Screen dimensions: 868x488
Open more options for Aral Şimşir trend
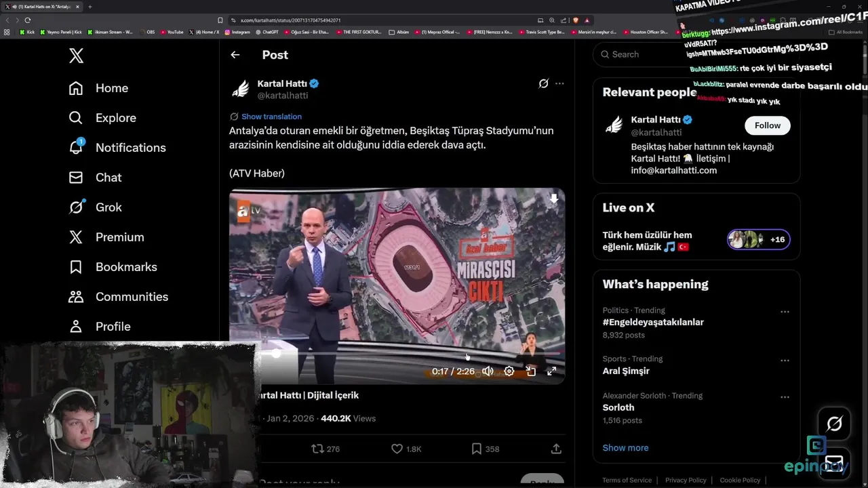coord(785,361)
